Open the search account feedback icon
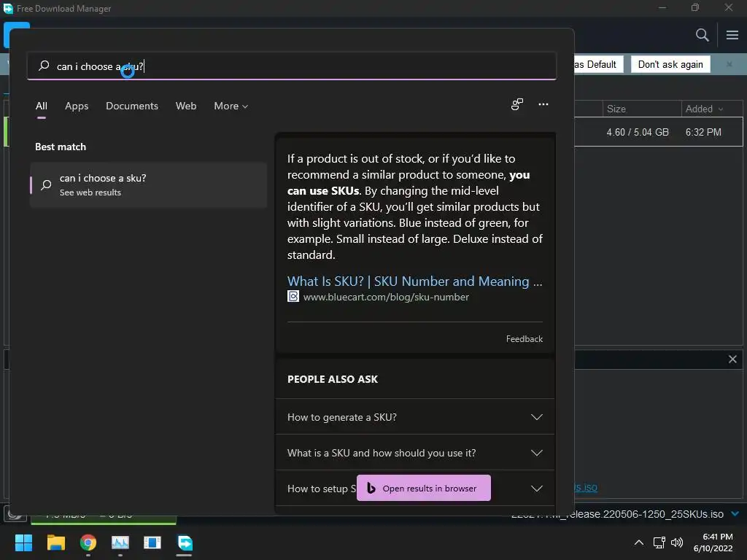Screen dimensions: 747x560 517,104
